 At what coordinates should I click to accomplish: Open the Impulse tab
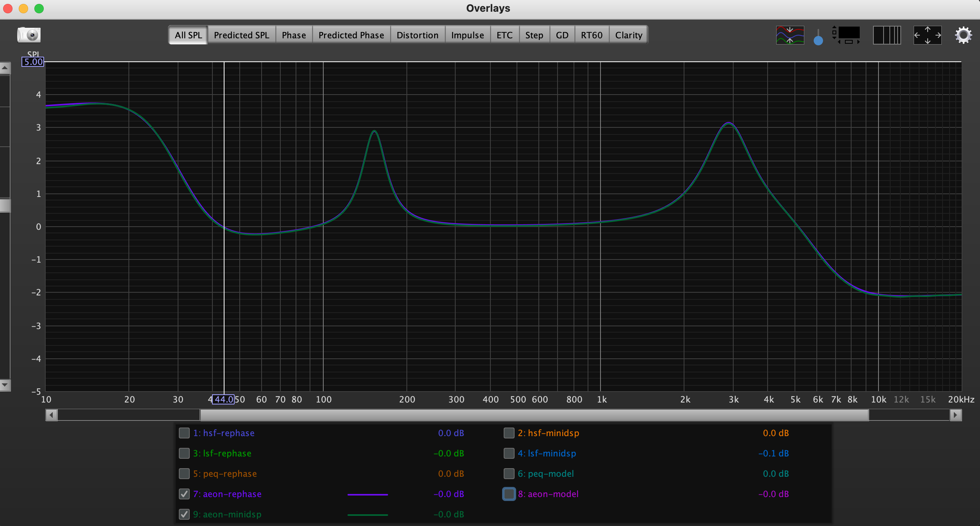[468, 35]
